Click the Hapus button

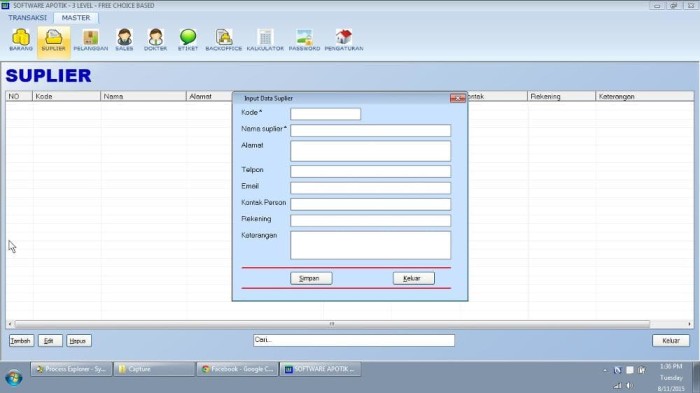(79, 341)
